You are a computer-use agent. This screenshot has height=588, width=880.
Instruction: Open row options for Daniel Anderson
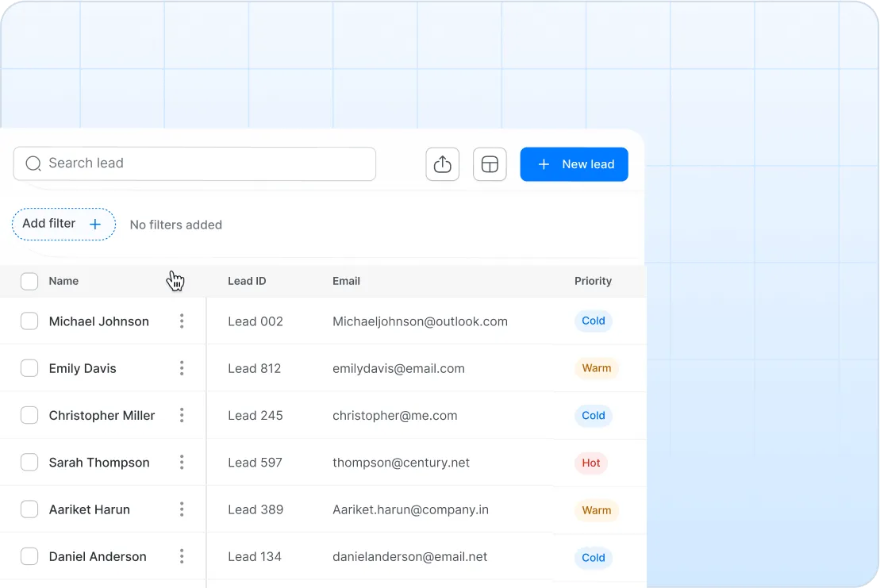pyautogui.click(x=182, y=556)
